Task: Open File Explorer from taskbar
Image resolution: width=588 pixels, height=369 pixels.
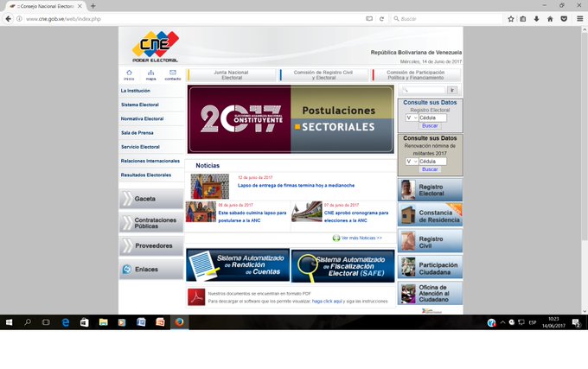Action: click(x=103, y=322)
